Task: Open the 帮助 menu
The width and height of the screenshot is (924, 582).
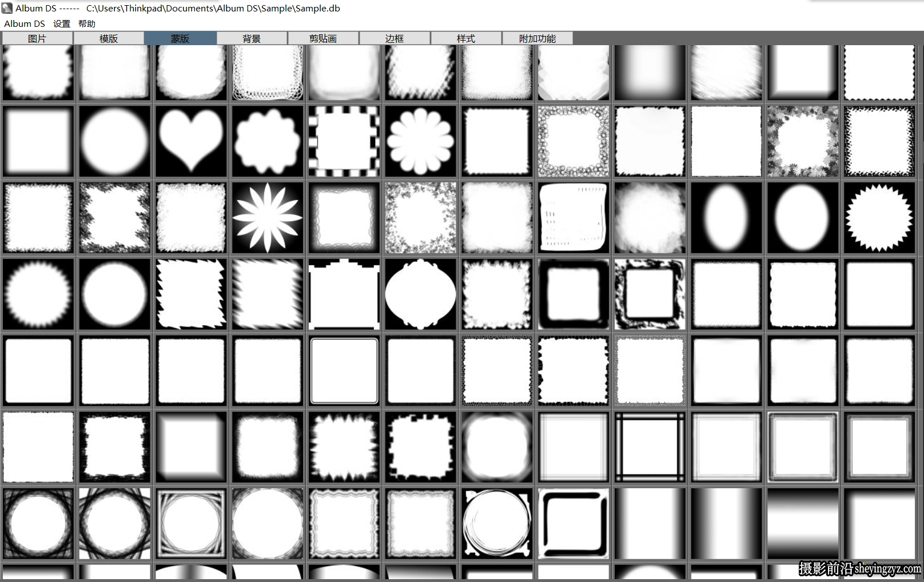Action: tap(87, 23)
